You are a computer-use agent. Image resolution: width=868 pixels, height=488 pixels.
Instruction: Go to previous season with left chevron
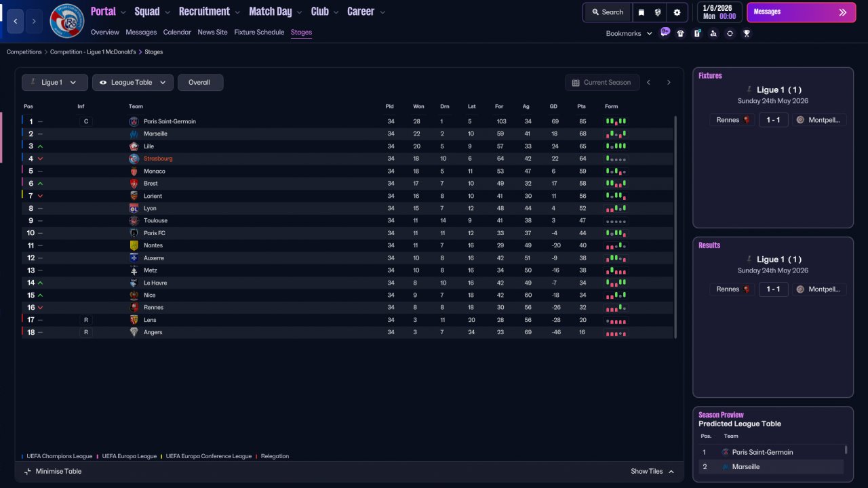648,83
